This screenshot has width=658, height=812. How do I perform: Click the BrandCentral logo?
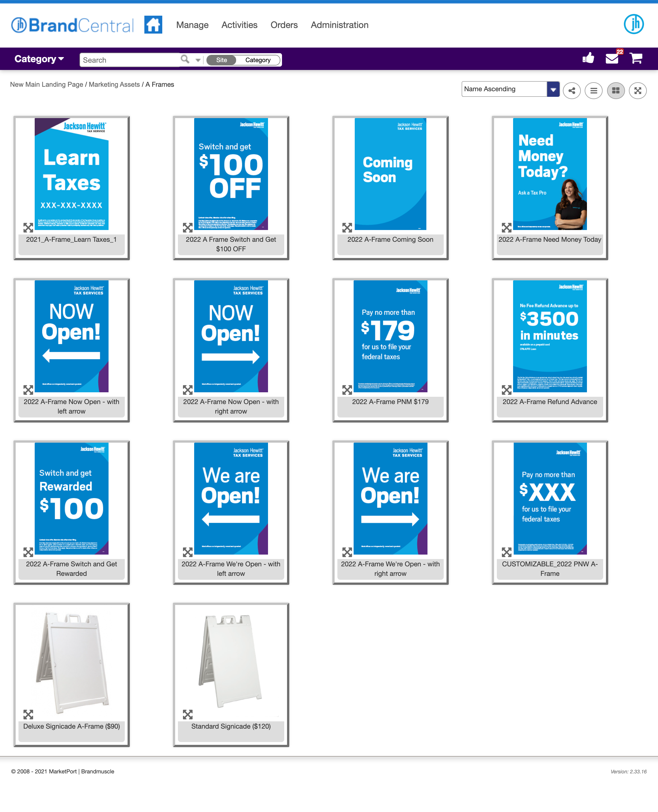[72, 25]
